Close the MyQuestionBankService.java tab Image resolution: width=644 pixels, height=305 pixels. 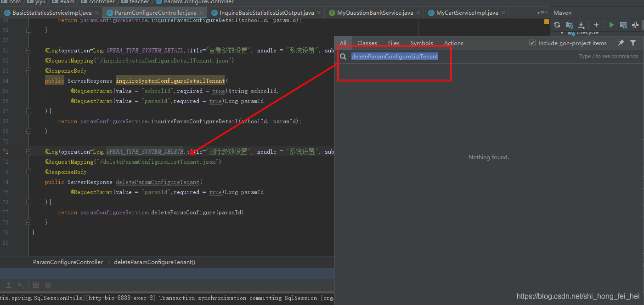pos(418,13)
